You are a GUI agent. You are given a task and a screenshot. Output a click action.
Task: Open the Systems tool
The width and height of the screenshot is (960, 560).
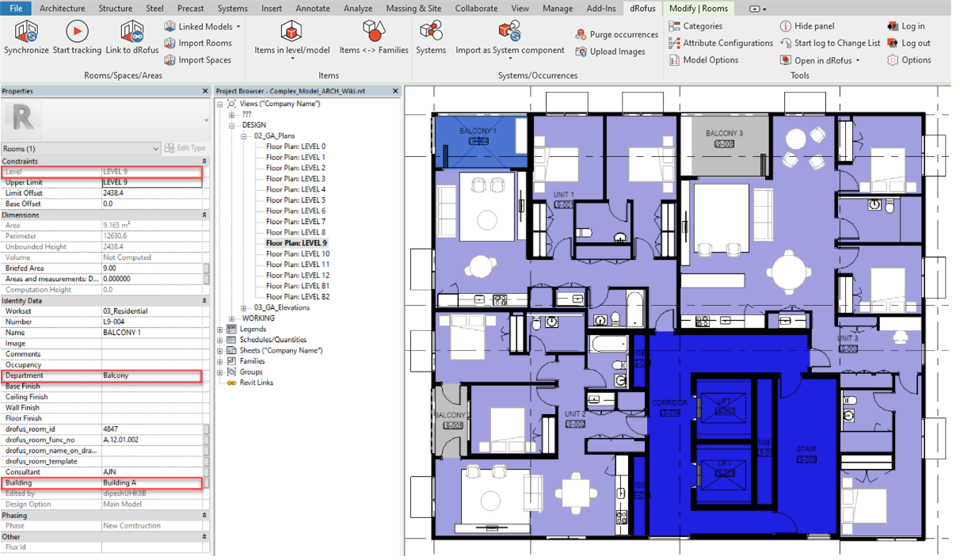point(431,32)
